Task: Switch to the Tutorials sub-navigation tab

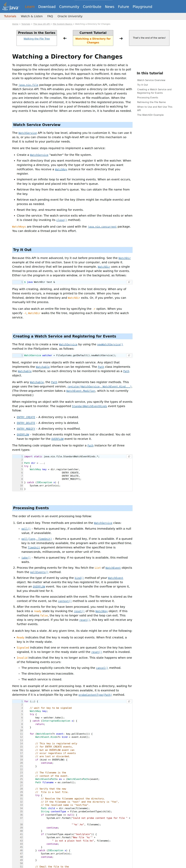Action: tap(10, 16)
